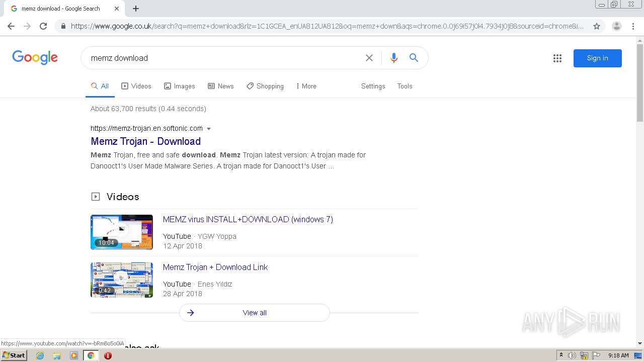Open the Chrome three-dot menu
Viewport: 644px width, 362px height.
tap(633, 26)
